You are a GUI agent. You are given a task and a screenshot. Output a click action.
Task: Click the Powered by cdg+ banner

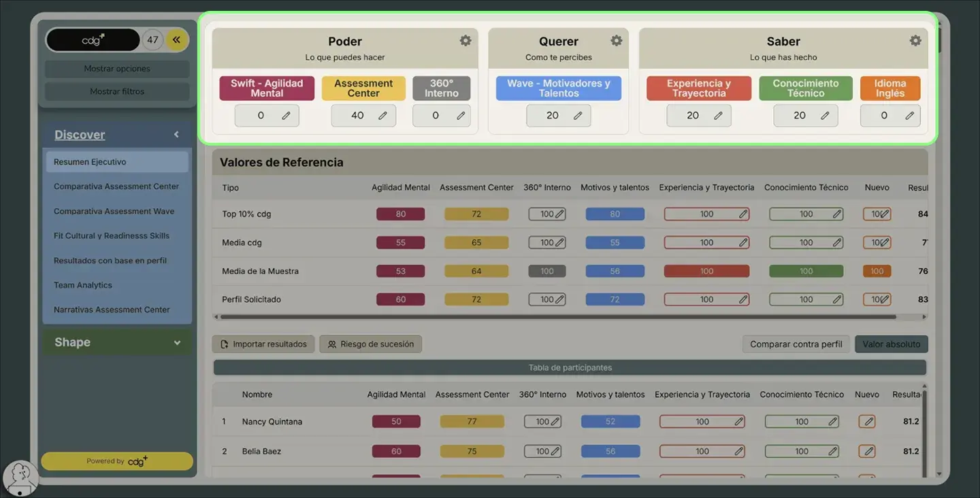[x=117, y=461]
